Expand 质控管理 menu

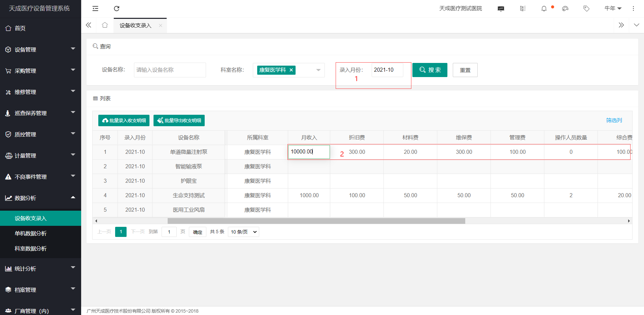(x=40, y=134)
